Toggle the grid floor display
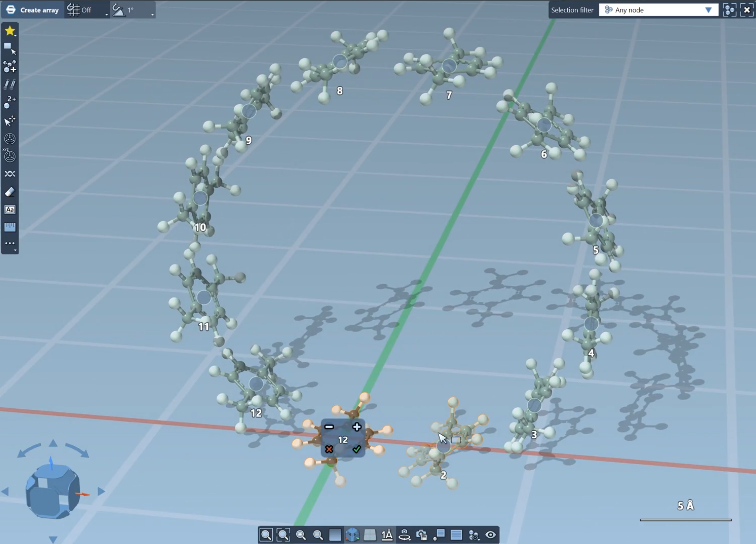Viewport: 756px width, 544px height. (370, 535)
